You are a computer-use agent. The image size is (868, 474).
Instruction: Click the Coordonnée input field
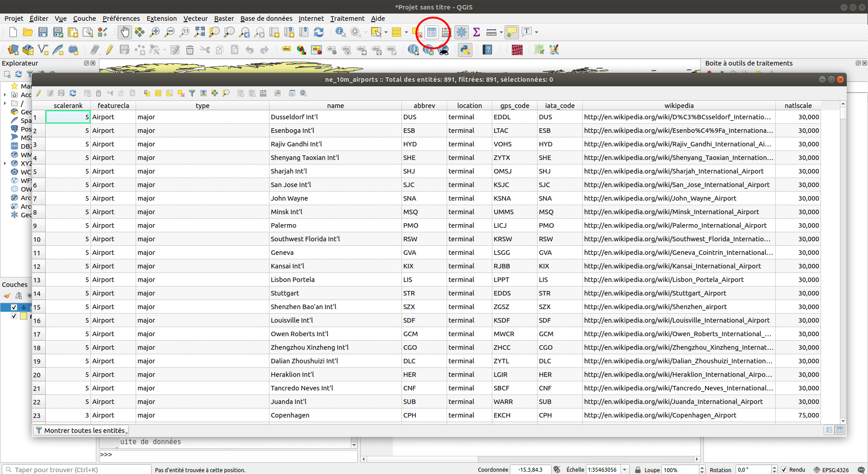point(530,470)
